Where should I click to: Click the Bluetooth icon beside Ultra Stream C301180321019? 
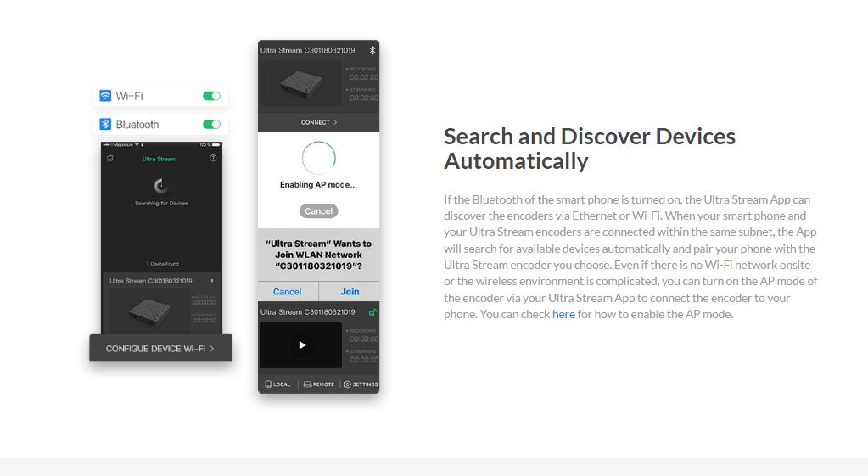[372, 50]
